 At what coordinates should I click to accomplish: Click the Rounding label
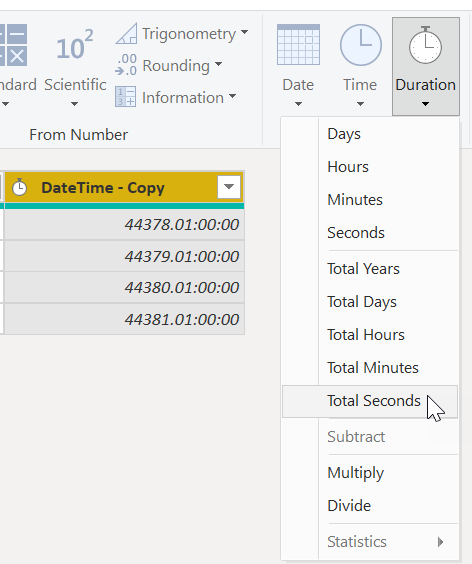point(176,66)
